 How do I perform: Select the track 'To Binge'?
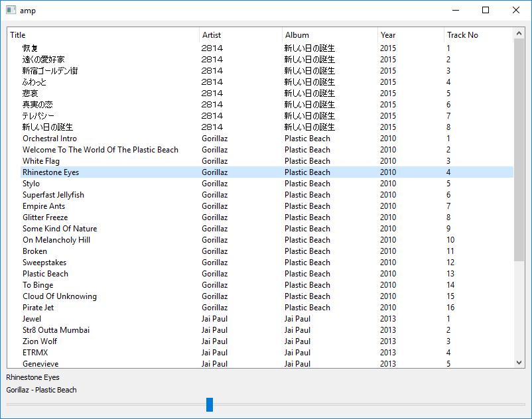pyautogui.click(x=38, y=285)
